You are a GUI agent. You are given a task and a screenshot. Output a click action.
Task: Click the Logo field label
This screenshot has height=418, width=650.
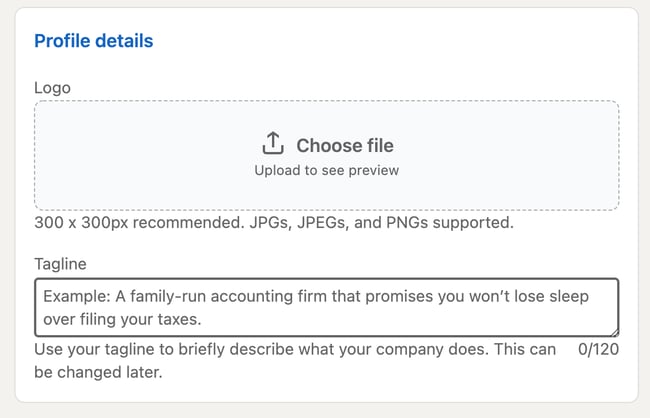(x=52, y=87)
